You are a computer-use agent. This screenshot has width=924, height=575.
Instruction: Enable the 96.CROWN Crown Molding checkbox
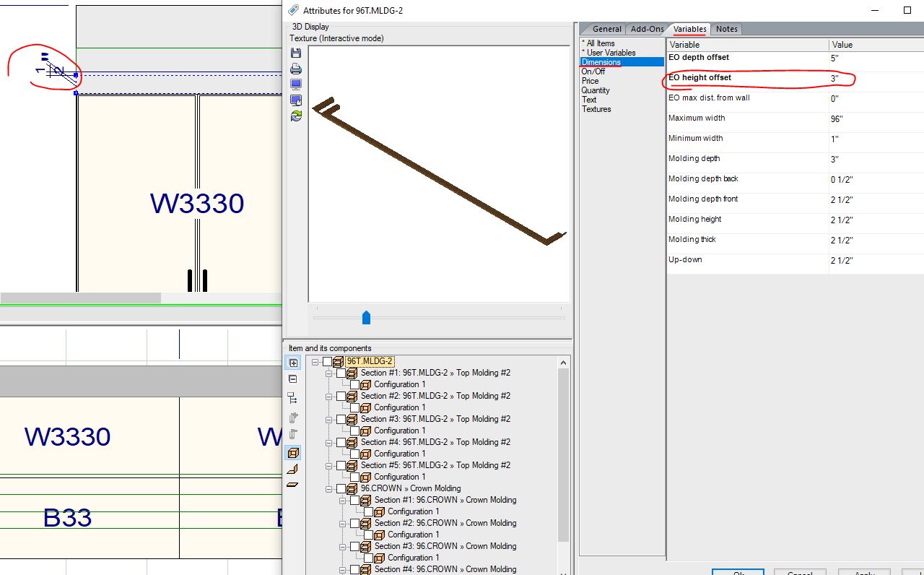tap(341, 488)
